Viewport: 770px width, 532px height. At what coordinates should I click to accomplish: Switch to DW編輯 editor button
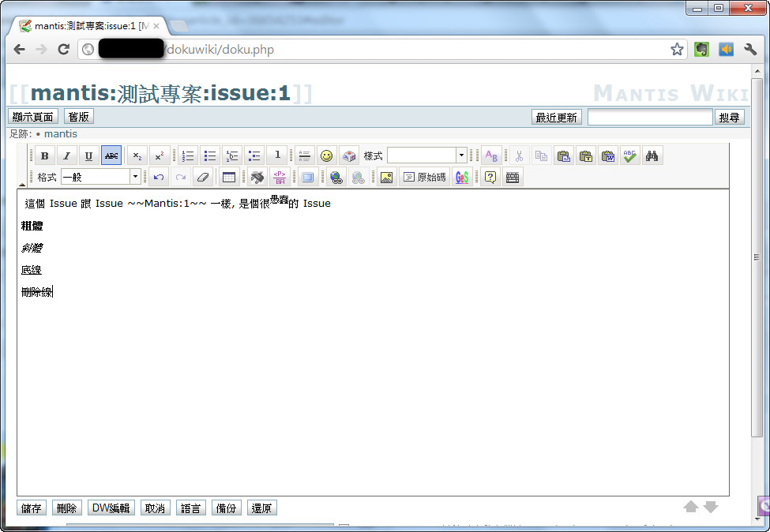111,508
